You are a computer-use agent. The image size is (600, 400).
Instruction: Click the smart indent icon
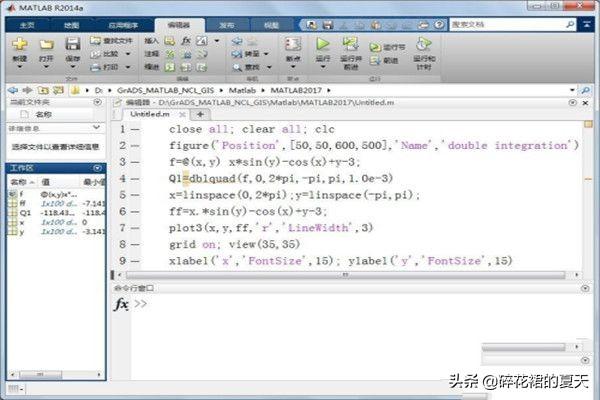170,67
